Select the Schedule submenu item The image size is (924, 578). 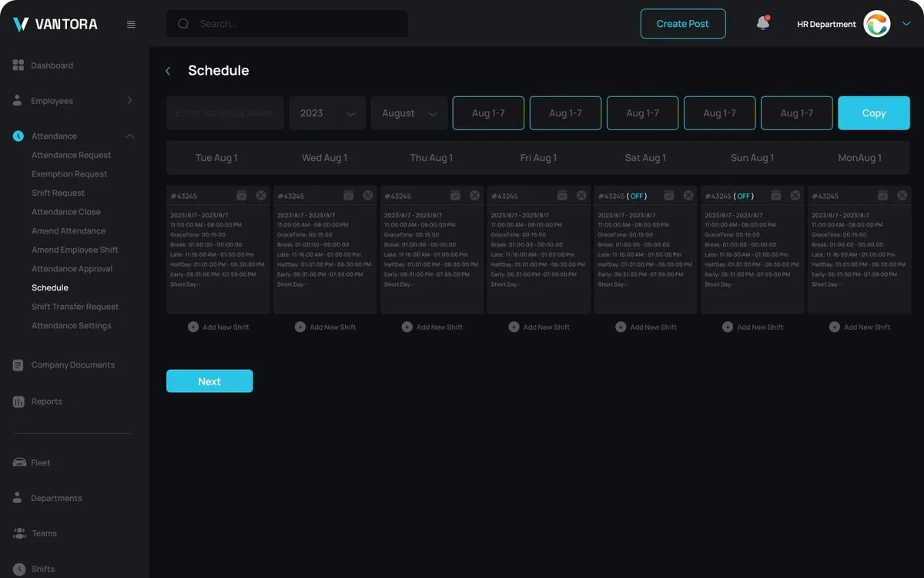click(50, 287)
